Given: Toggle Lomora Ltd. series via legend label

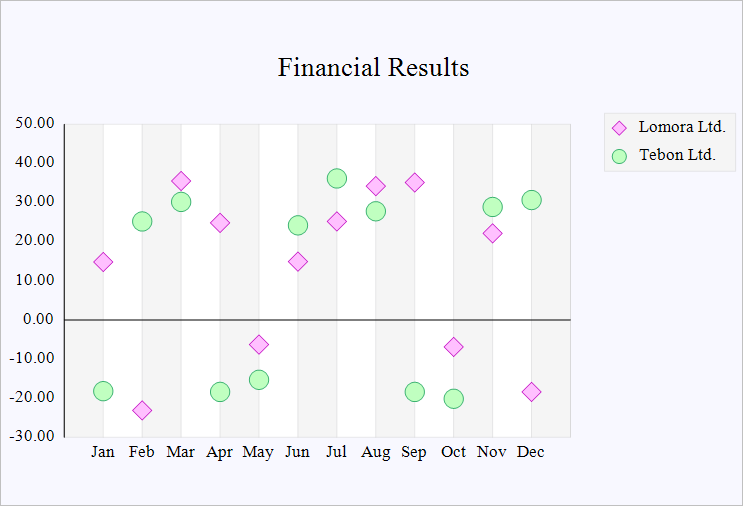Looking at the screenshot, I should pyautogui.click(x=681, y=128).
